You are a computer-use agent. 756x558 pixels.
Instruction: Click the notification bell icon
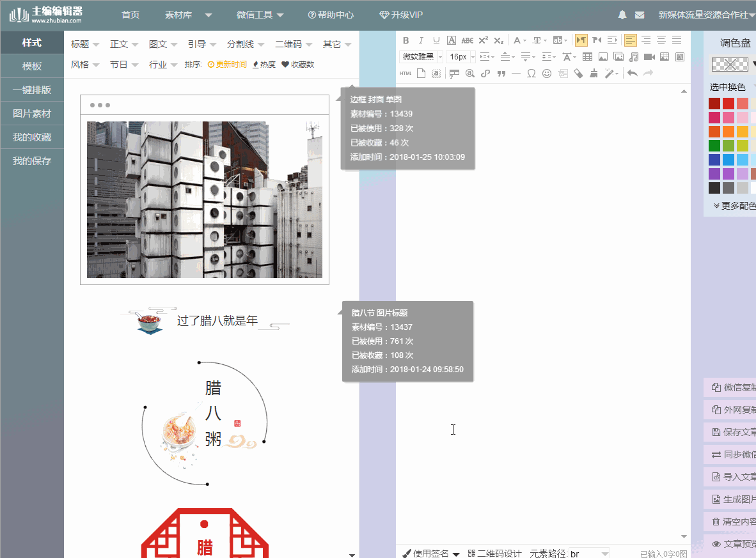[622, 15]
